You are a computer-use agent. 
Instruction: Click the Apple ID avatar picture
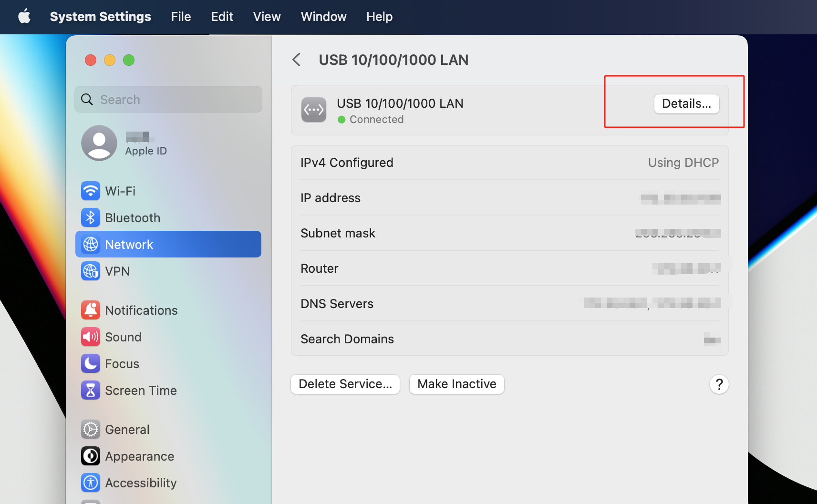tap(99, 143)
